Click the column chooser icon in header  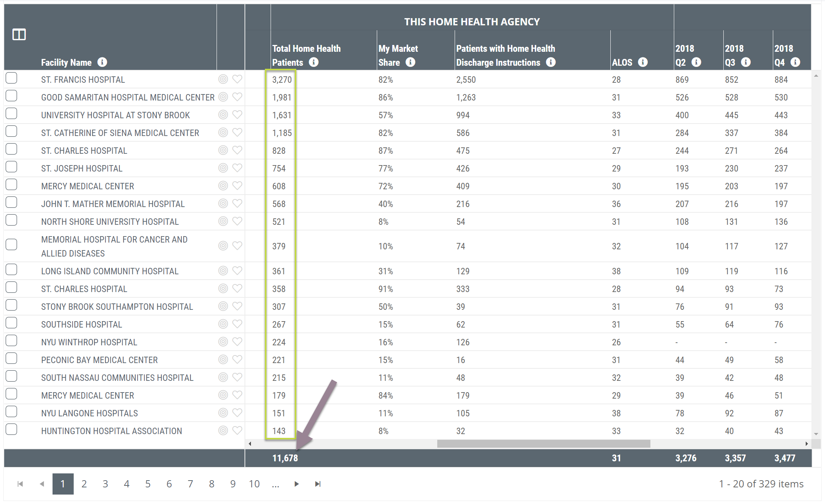[x=19, y=34]
